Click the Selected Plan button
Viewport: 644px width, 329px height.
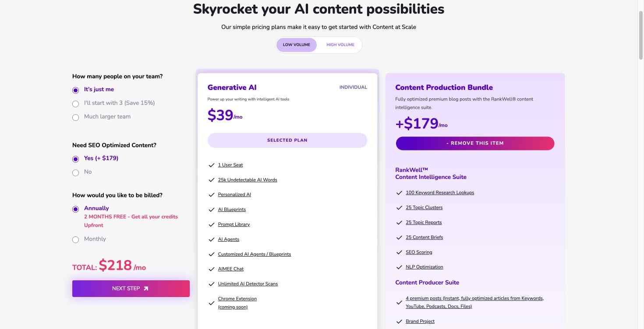[287, 140]
